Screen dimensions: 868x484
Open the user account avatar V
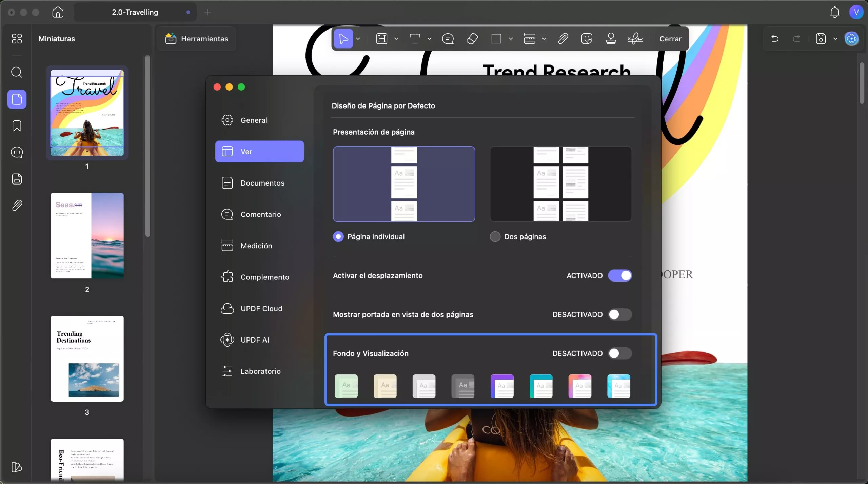pyautogui.click(x=856, y=12)
